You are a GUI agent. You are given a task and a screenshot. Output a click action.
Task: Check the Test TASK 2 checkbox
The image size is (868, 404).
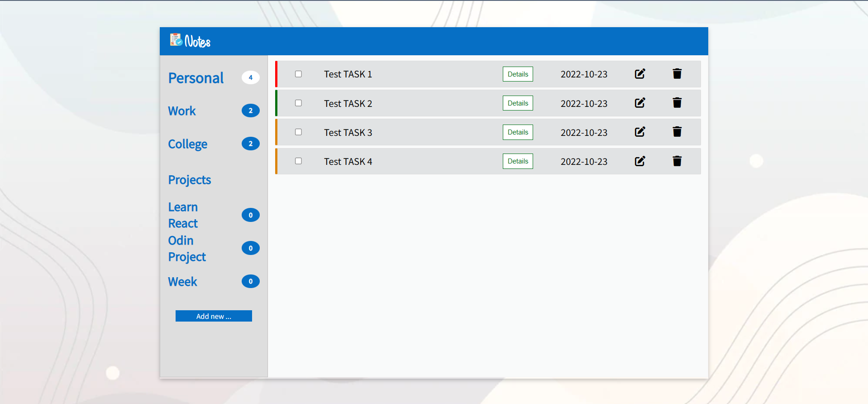coord(298,103)
